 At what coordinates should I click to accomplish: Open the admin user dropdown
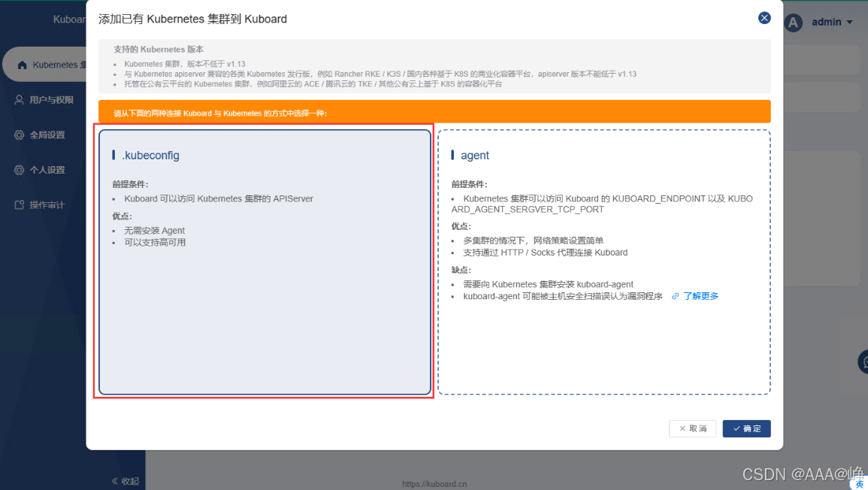pos(832,22)
